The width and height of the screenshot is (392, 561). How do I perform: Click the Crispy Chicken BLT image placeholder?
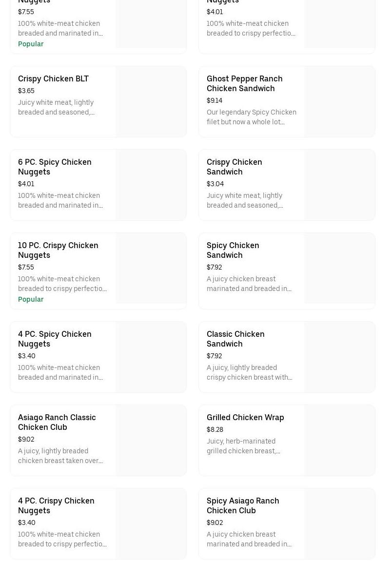tap(151, 101)
